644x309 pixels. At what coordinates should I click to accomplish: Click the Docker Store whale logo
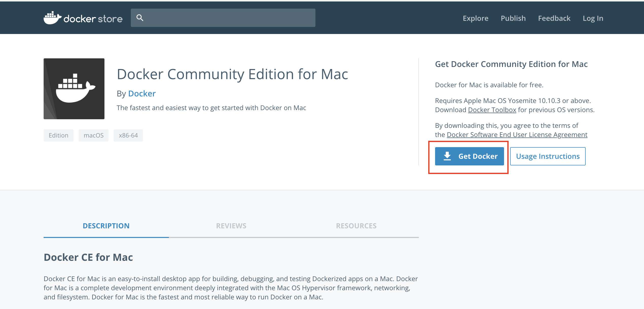pyautogui.click(x=52, y=18)
